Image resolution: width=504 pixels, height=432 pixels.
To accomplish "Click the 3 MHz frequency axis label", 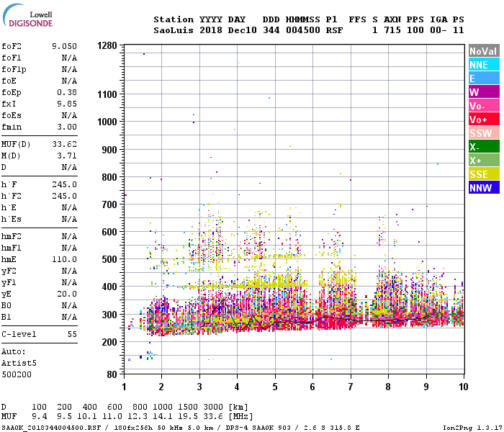I will tap(199, 387).
